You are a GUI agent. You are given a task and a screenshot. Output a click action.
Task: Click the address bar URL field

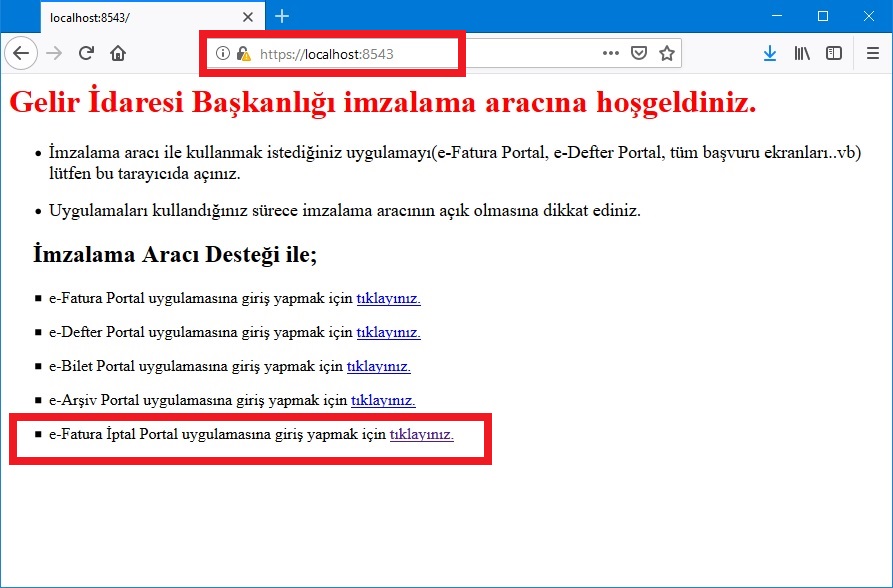click(420, 54)
